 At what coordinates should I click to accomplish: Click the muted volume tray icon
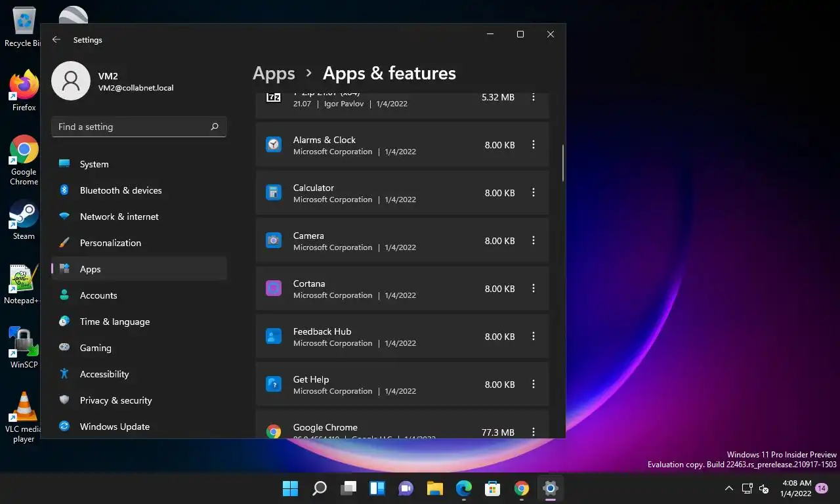tap(764, 488)
